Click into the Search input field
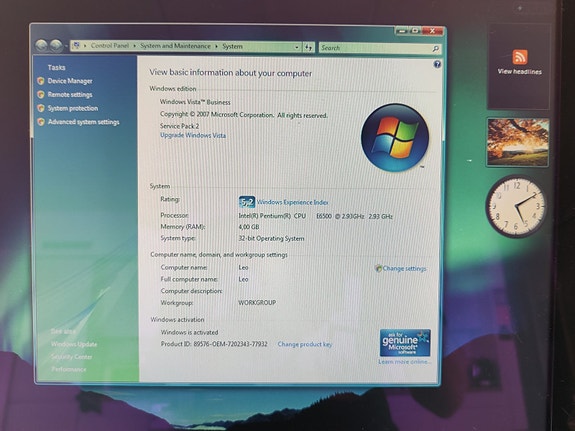The width and height of the screenshot is (575, 431). coord(375,48)
